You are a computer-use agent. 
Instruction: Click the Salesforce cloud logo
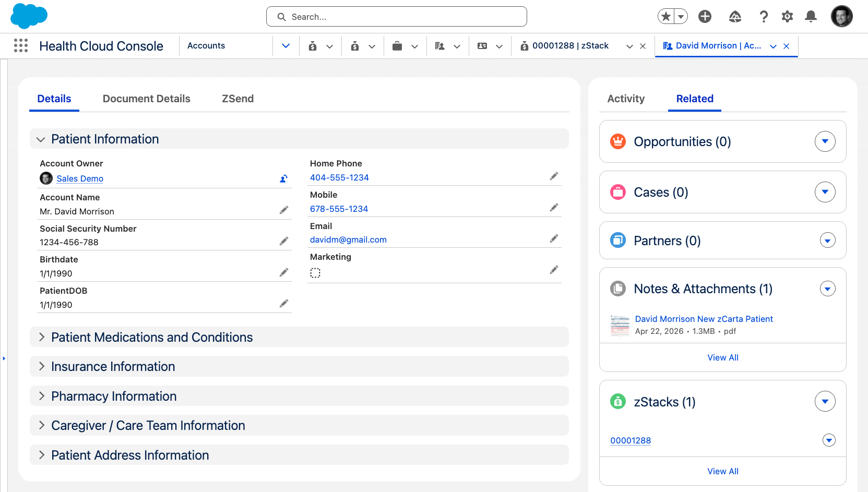29,16
